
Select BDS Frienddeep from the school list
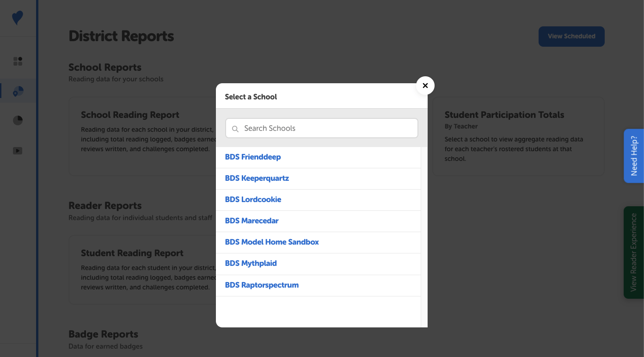253,157
